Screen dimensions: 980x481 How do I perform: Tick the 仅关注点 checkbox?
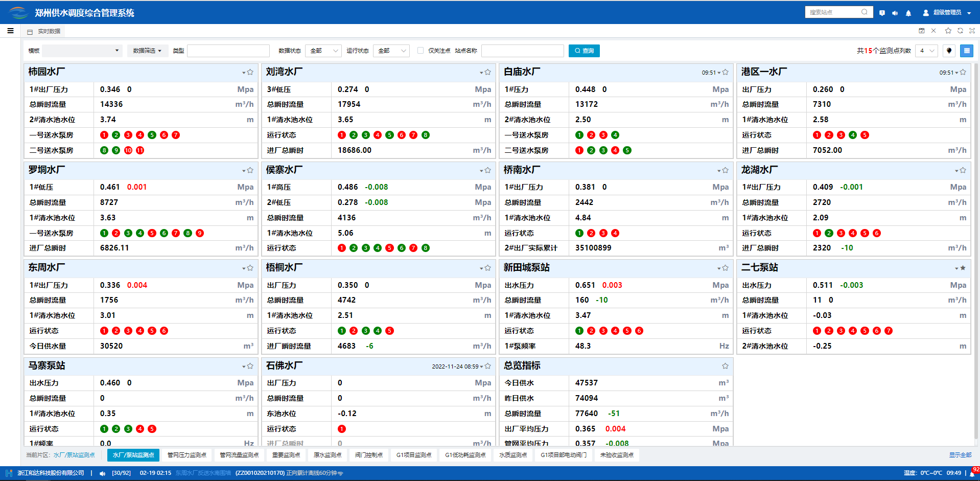coord(421,51)
